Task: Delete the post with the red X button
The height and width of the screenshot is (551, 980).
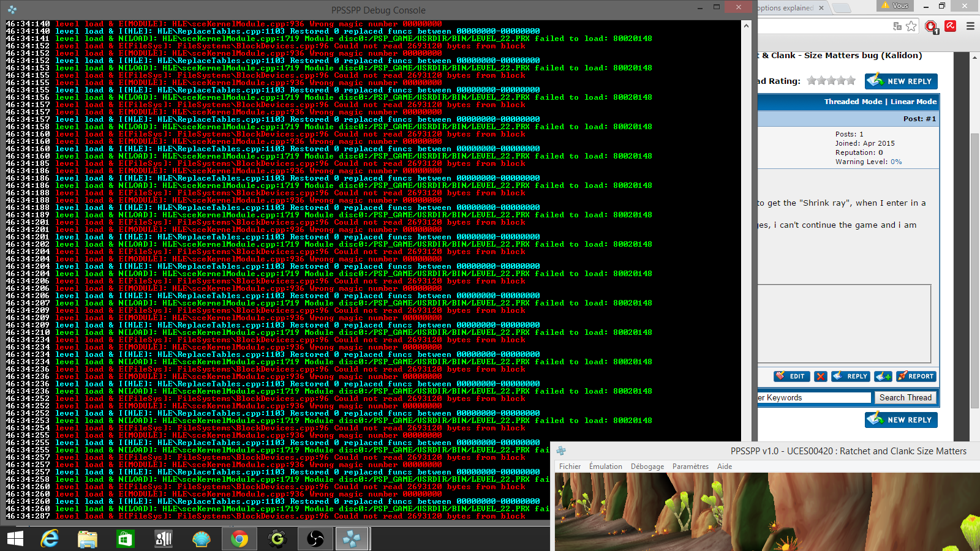Action: coord(821,377)
